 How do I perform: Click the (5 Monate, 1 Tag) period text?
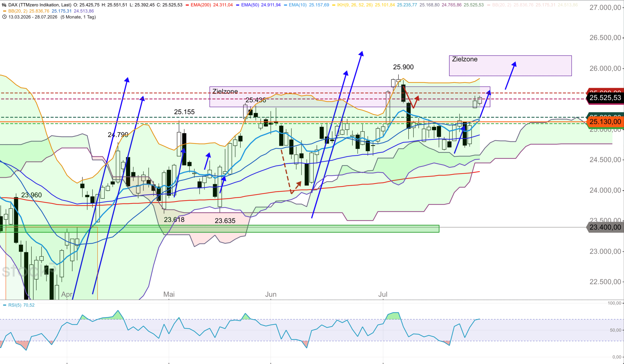click(78, 17)
